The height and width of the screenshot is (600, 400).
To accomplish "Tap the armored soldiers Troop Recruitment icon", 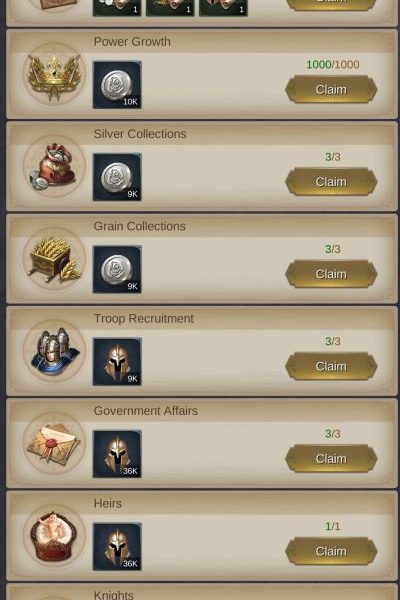I will pos(54,351).
